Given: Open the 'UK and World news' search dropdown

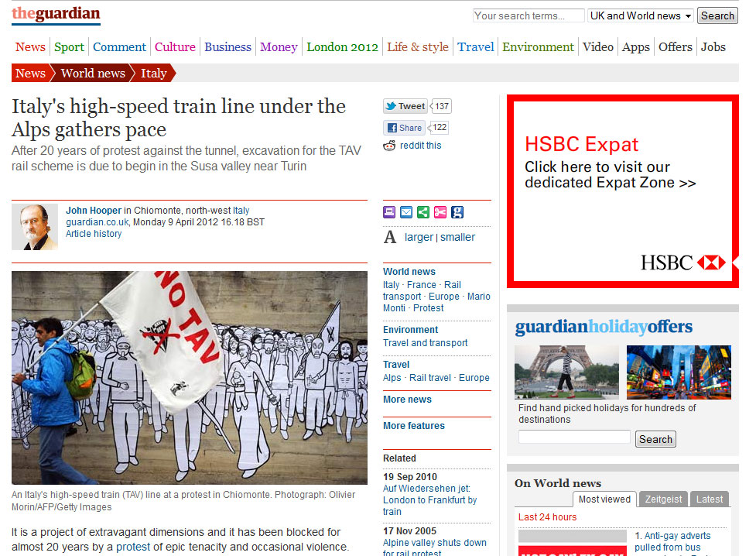Looking at the screenshot, I should (640, 15).
